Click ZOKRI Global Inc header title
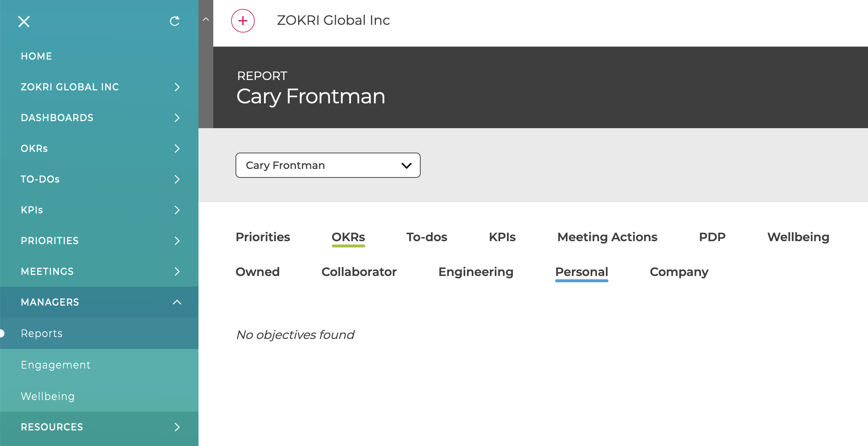This screenshot has height=446, width=868. click(333, 20)
